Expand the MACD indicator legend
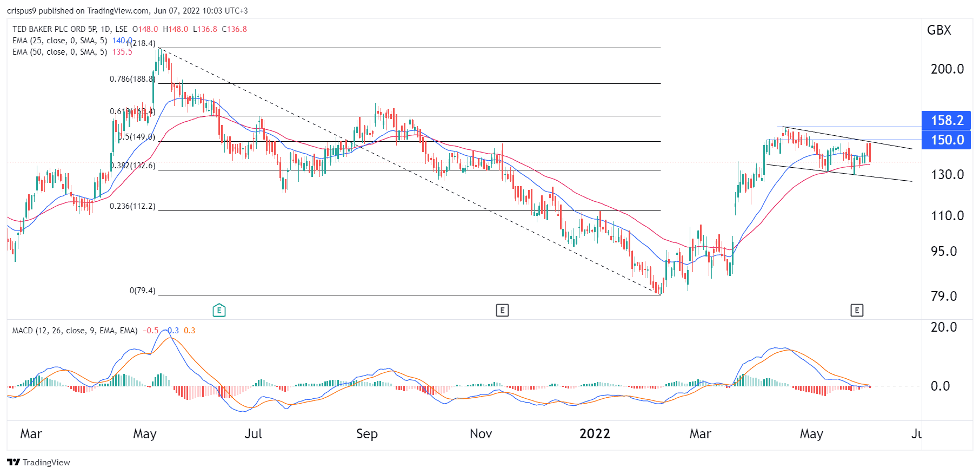 click(x=75, y=331)
